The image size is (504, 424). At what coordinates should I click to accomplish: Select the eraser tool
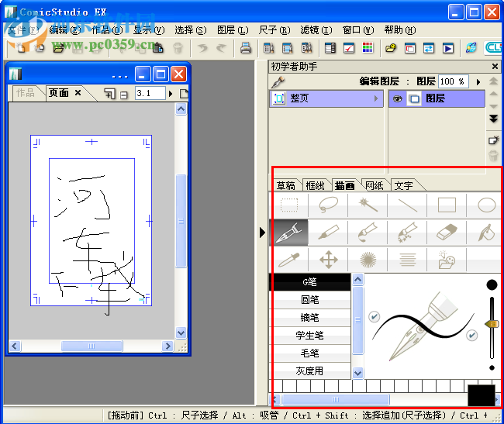coord(447,233)
